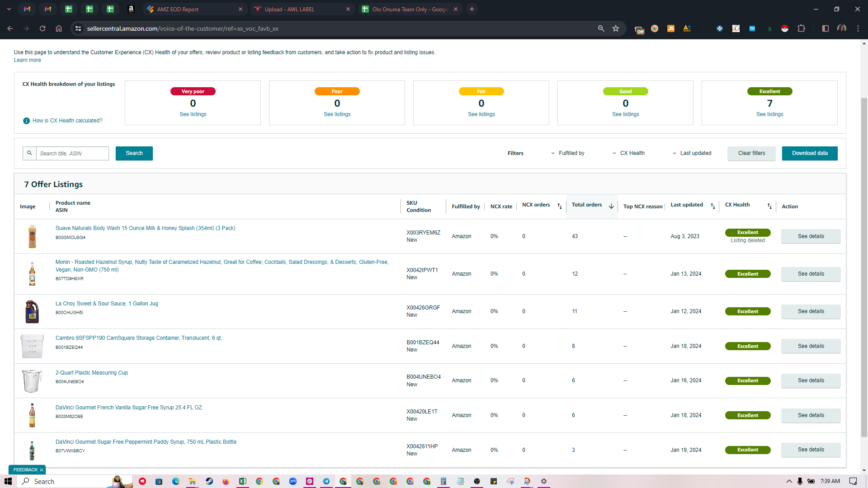Click the microphone icon in system tray
This screenshot has width=868, height=488.
(800, 481)
